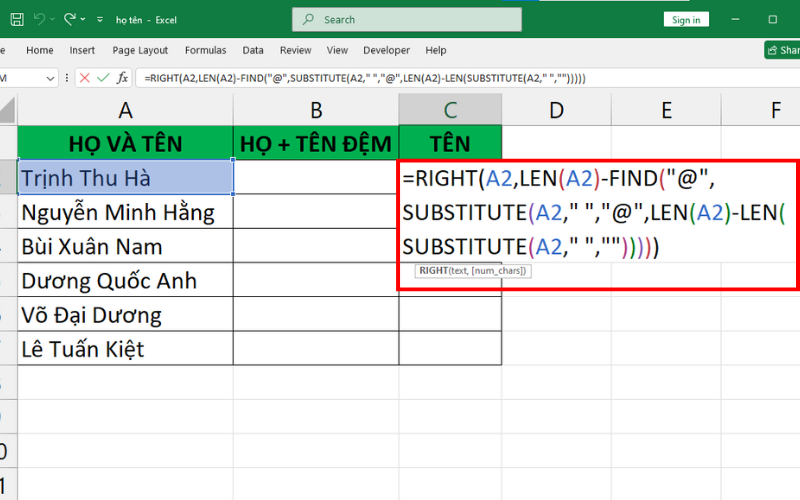Viewport: 800px width, 500px height.
Task: Switch to the Formulas tab
Action: 205,50
